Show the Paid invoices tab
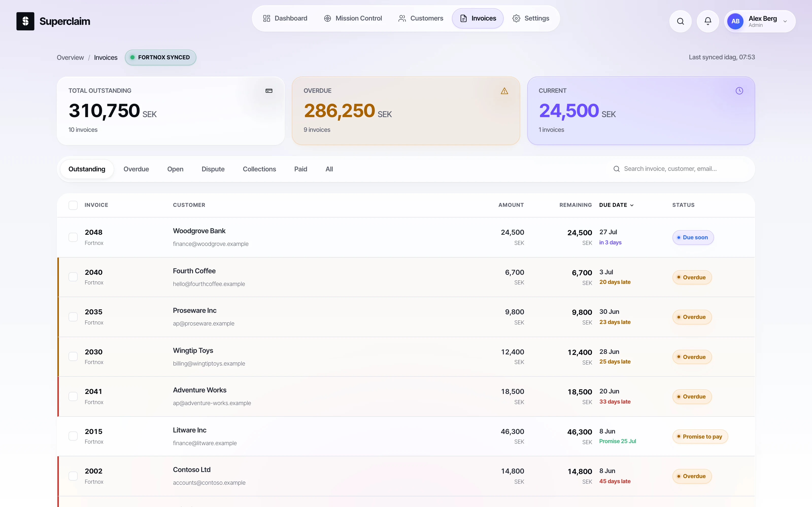Viewport: 812px width, 507px height. pyautogui.click(x=301, y=169)
